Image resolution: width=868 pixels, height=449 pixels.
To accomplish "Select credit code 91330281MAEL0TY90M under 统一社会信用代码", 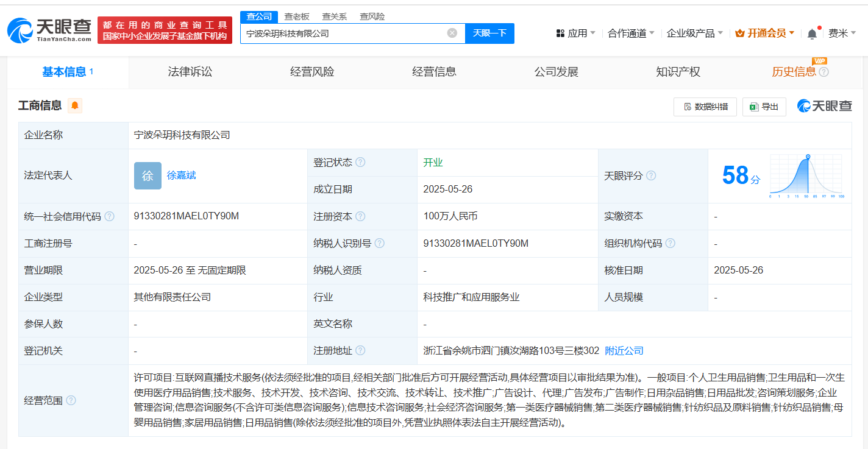I will [x=187, y=216].
